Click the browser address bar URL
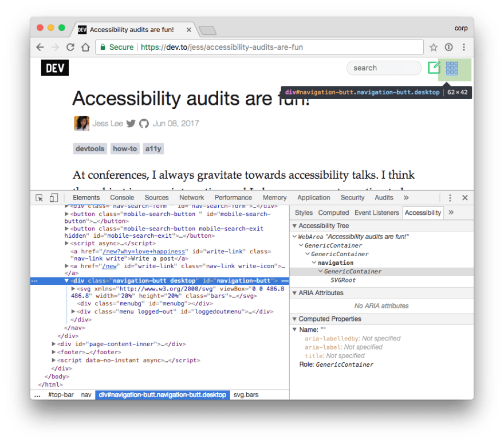504x443 pixels. pos(222,48)
